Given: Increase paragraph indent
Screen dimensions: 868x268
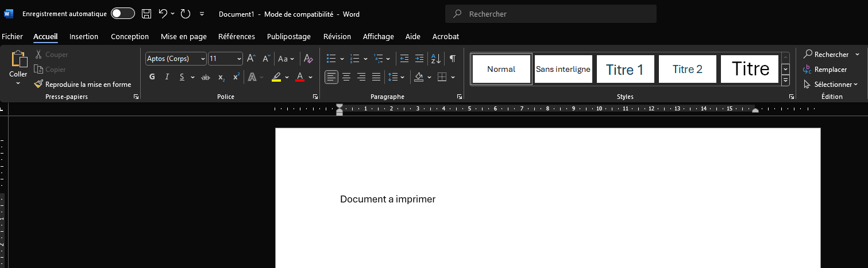Looking at the screenshot, I should [419, 59].
